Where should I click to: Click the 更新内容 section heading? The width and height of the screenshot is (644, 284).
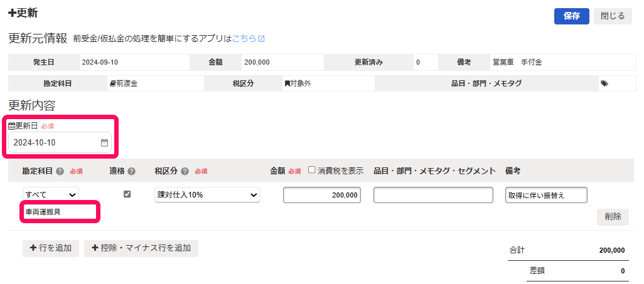31,105
